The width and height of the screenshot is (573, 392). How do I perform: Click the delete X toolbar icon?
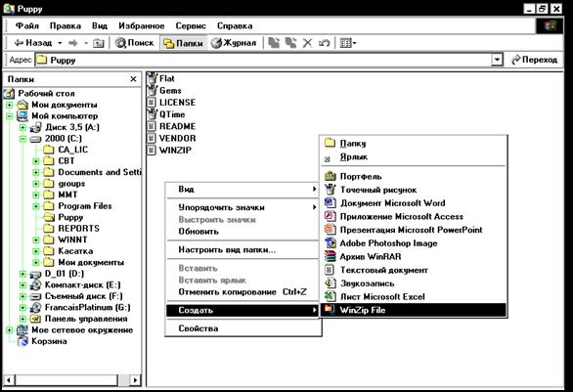[307, 43]
